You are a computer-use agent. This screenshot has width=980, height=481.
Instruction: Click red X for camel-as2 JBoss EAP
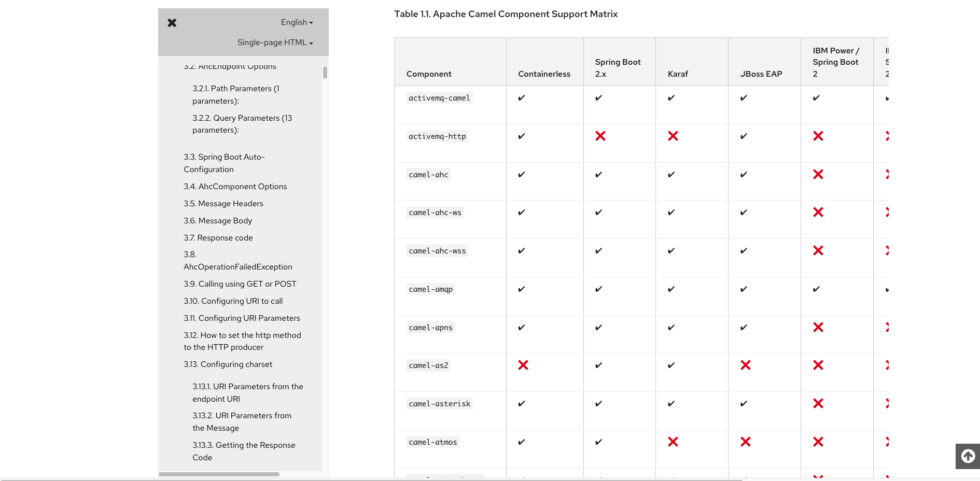click(x=746, y=365)
